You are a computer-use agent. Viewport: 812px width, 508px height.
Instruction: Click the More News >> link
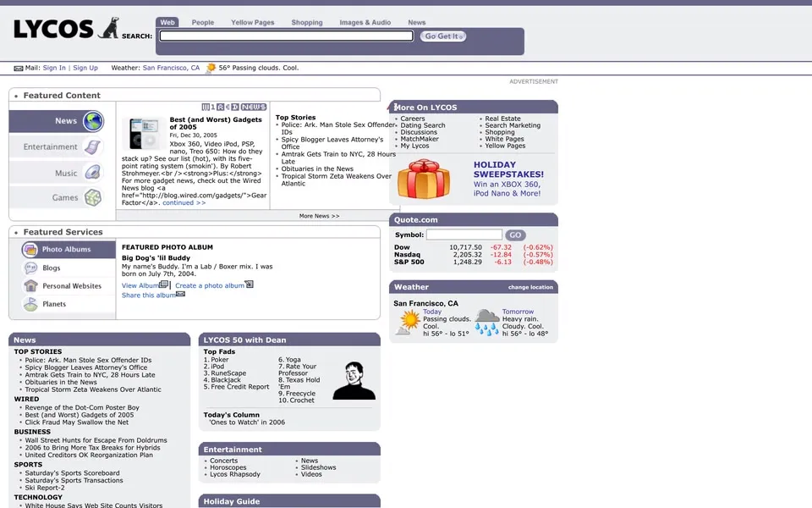pos(319,216)
